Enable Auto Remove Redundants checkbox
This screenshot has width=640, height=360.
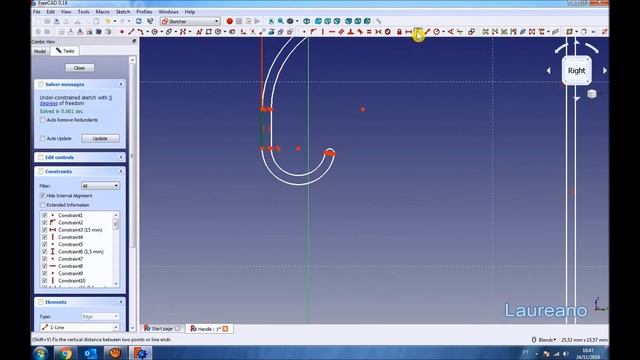click(x=43, y=120)
